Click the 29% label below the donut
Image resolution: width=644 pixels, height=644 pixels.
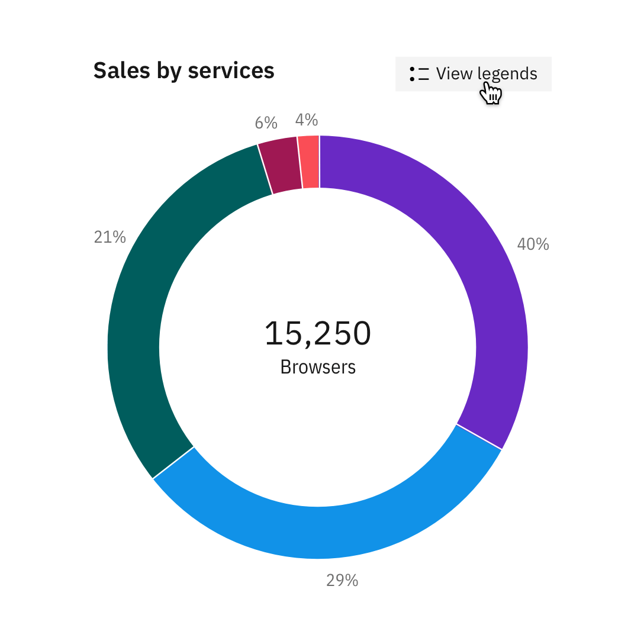coord(342,581)
